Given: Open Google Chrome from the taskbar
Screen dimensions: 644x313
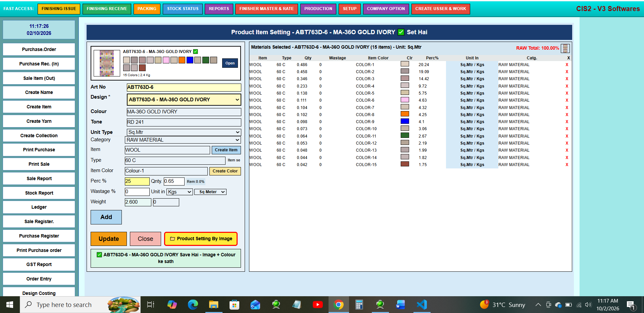Looking at the screenshot, I should point(338,305).
